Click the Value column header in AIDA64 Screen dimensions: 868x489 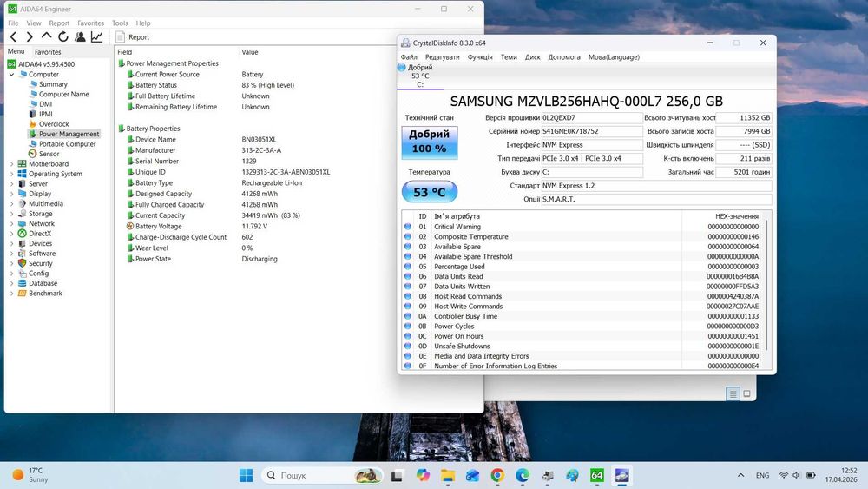[250, 52]
